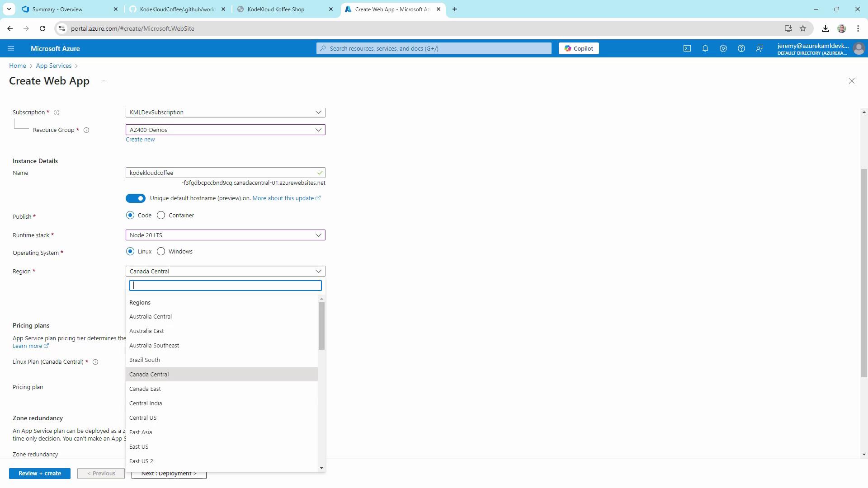Select the Container publish option
Viewport: 868px width, 488px height.
tap(161, 216)
